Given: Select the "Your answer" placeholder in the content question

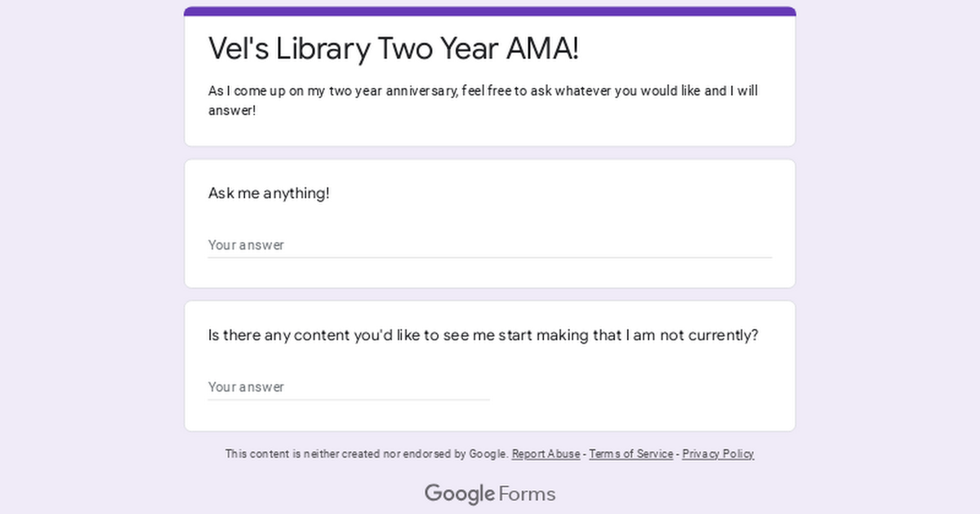Looking at the screenshot, I should (246, 387).
